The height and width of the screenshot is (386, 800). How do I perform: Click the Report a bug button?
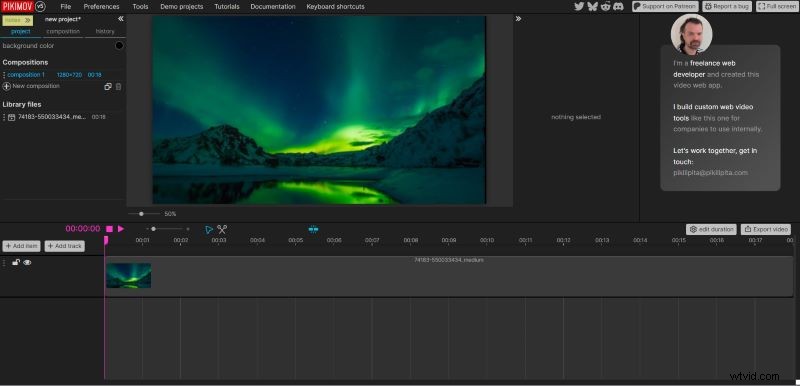point(727,7)
